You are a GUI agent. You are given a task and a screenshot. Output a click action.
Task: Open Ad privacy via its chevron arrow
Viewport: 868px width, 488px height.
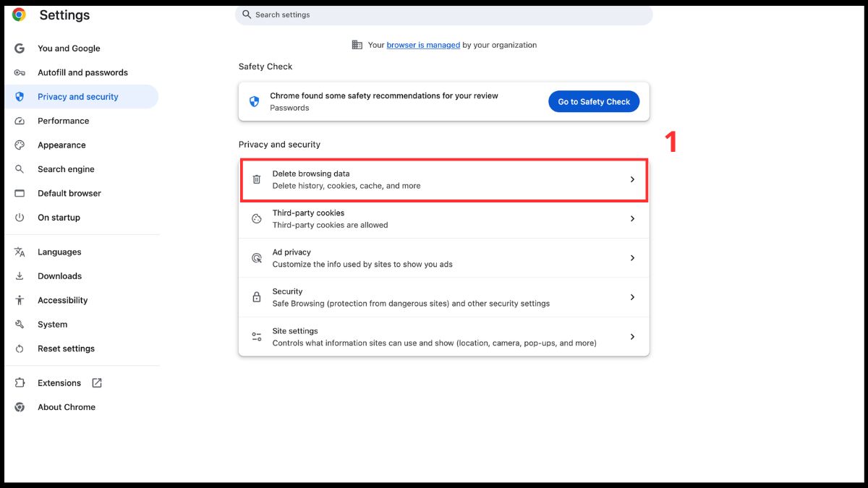[632, 258]
